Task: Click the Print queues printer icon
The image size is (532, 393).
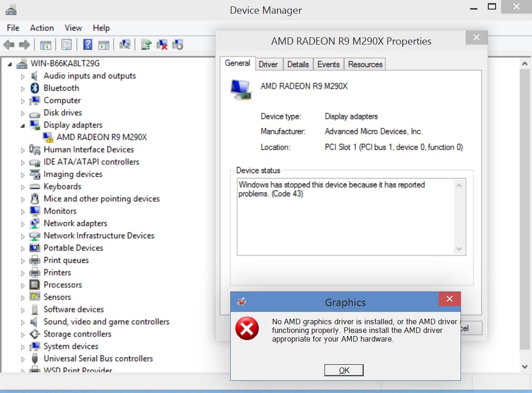Action: [35, 260]
